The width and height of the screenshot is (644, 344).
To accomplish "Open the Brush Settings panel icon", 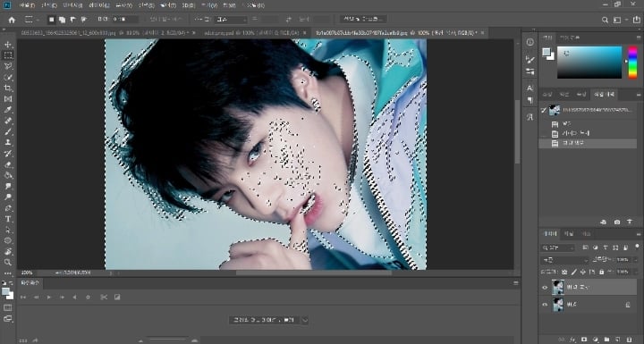I will tap(530, 60).
